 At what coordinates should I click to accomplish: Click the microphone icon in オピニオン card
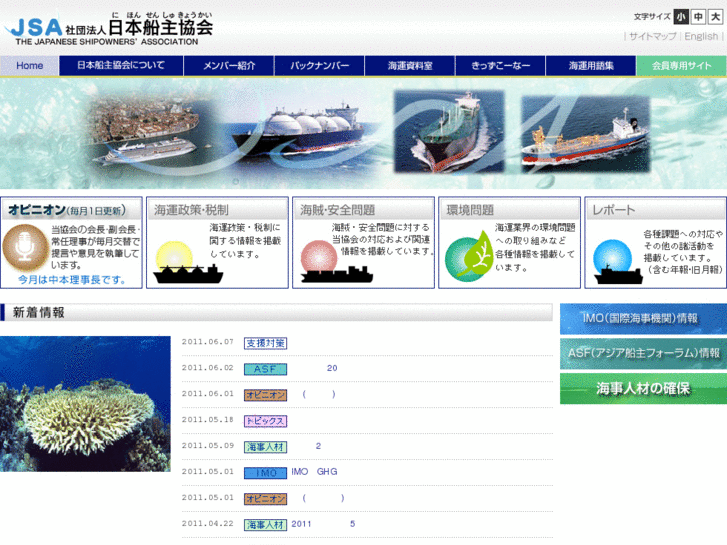tap(25, 248)
